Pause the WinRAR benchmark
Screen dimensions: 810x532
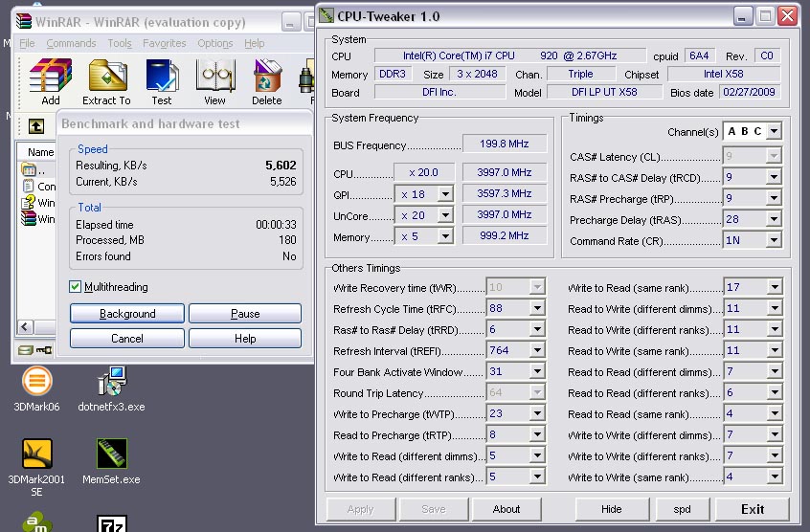[245, 313]
